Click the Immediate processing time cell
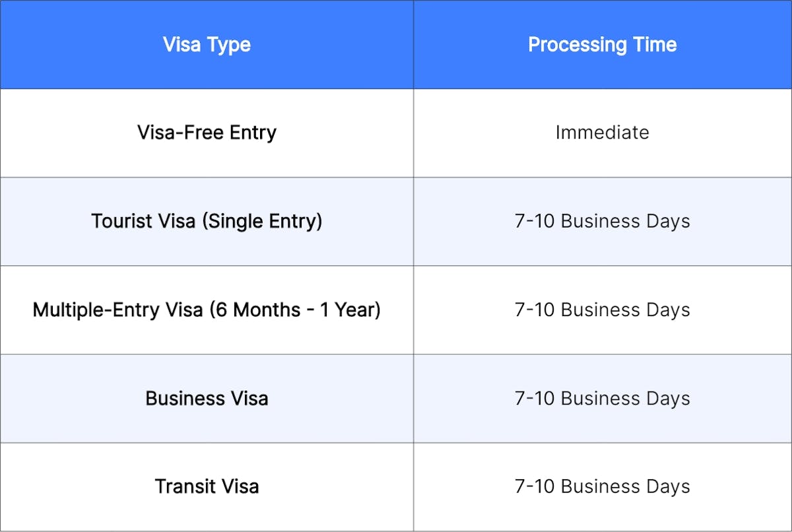 click(x=602, y=133)
